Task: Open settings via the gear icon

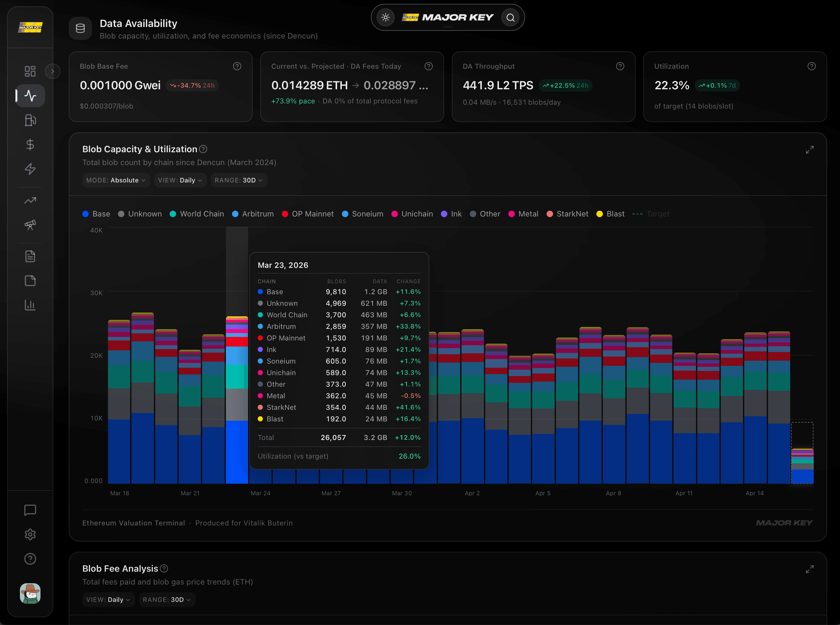Action: pyautogui.click(x=30, y=534)
